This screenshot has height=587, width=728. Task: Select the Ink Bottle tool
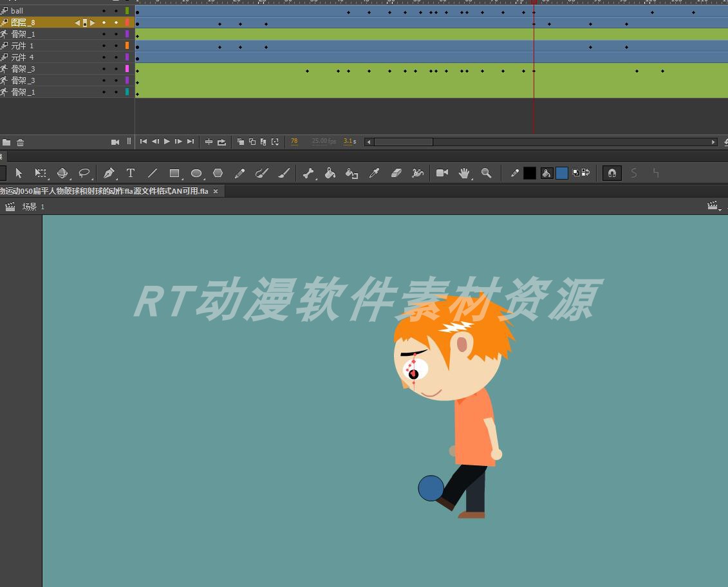(351, 173)
